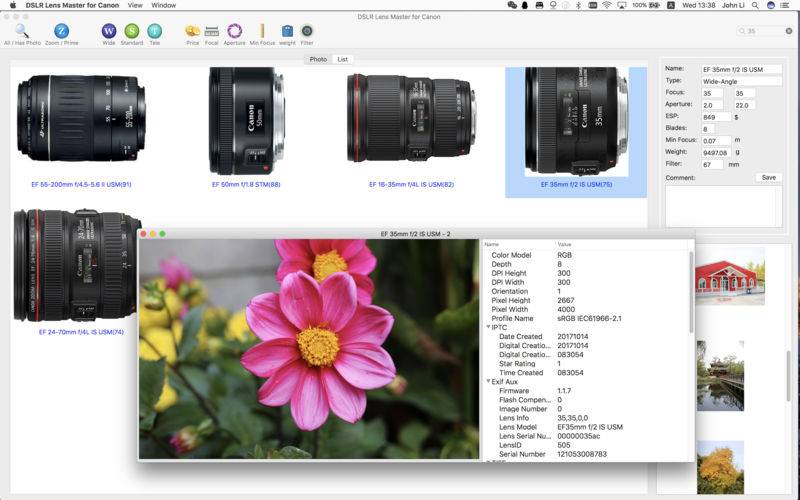The width and height of the screenshot is (800, 500).
Task: Sort lenses by Focal icon
Action: [211, 31]
